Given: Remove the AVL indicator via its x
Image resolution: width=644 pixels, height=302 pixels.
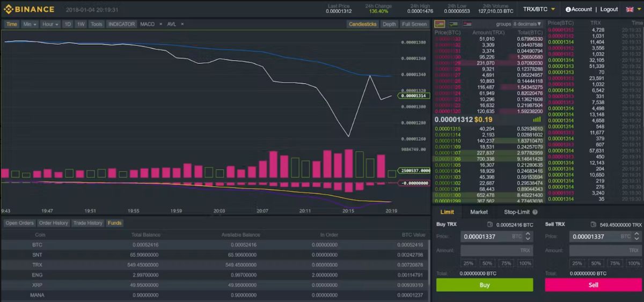Looking at the screenshot, I should (182, 24).
